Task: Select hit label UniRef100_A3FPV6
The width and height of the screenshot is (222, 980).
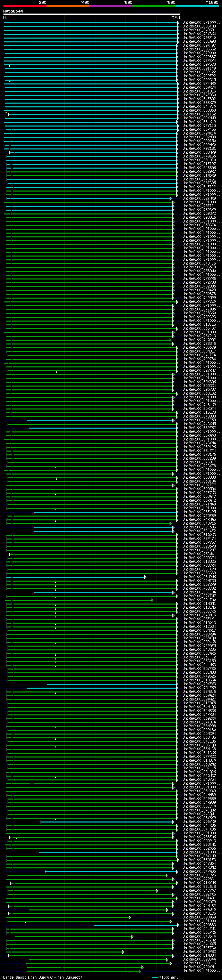Action: coord(199,875)
